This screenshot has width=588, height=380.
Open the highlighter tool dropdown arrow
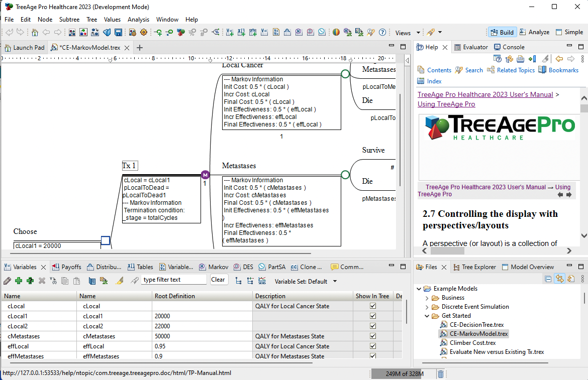(440, 33)
